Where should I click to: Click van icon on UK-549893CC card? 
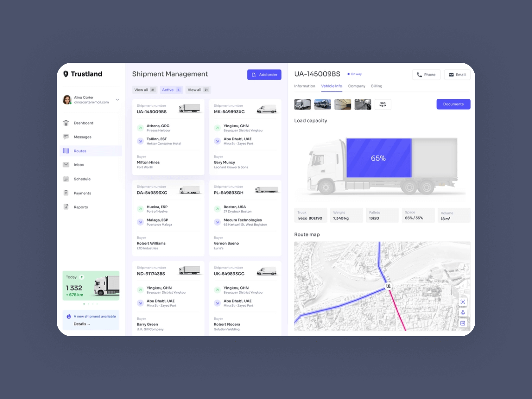267,271
